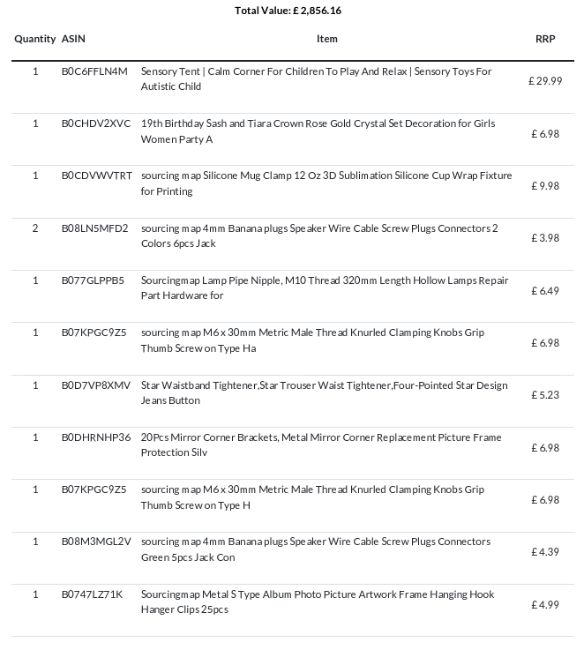Select ASIN B0CHDV2XVC
Viewport: 584px width, 650px height.
[x=96, y=124]
